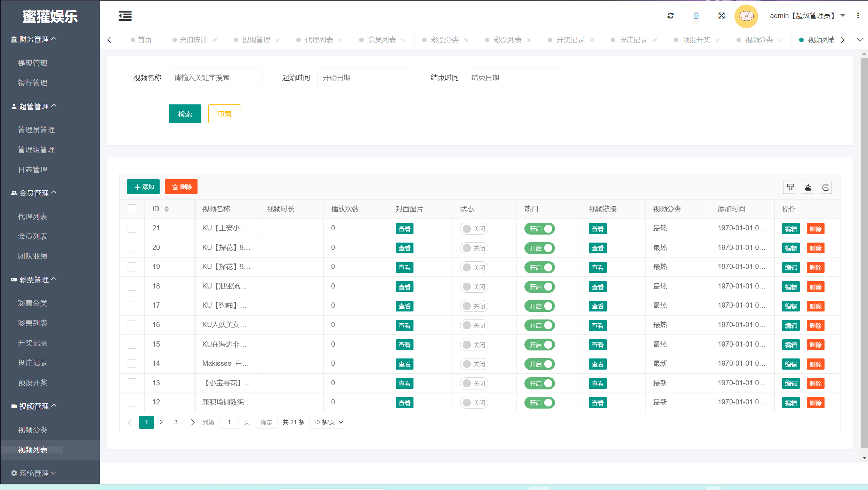Open the column filter grid icon
The width and height of the screenshot is (868, 490).
click(790, 188)
